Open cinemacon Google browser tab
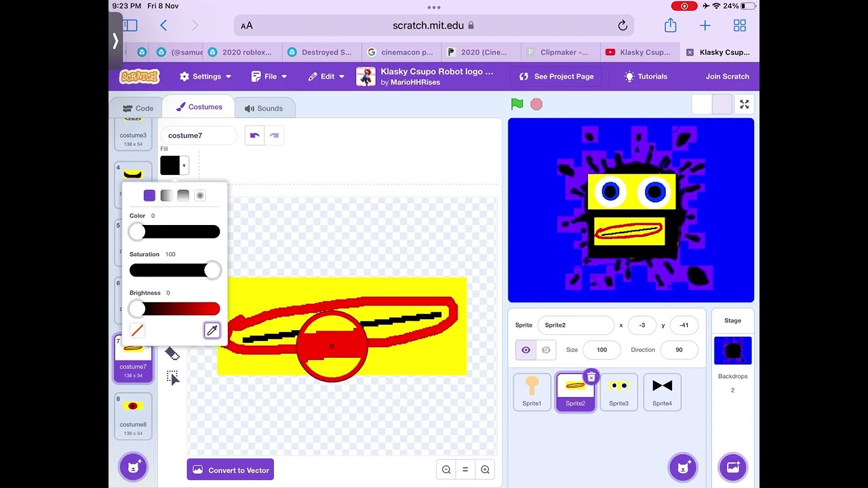 [x=401, y=52]
